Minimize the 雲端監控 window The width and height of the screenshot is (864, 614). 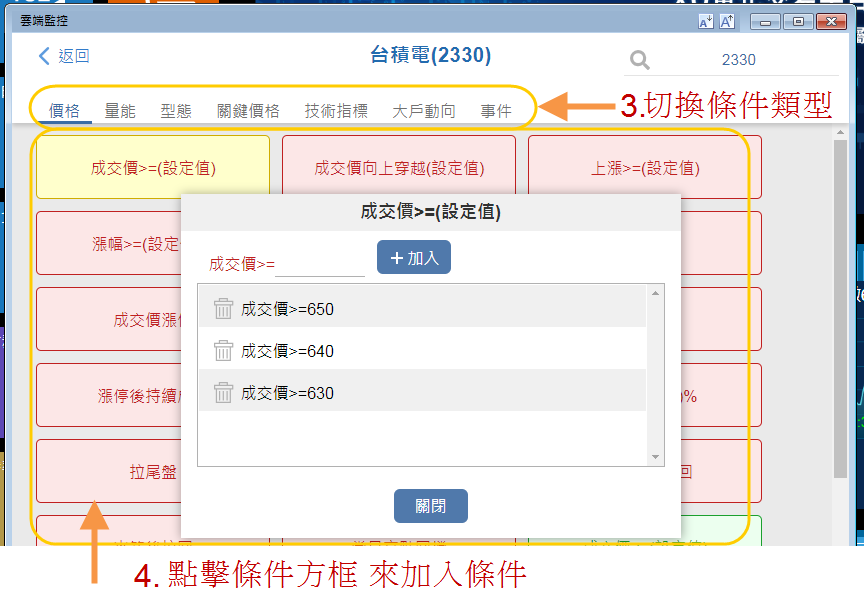[765, 21]
